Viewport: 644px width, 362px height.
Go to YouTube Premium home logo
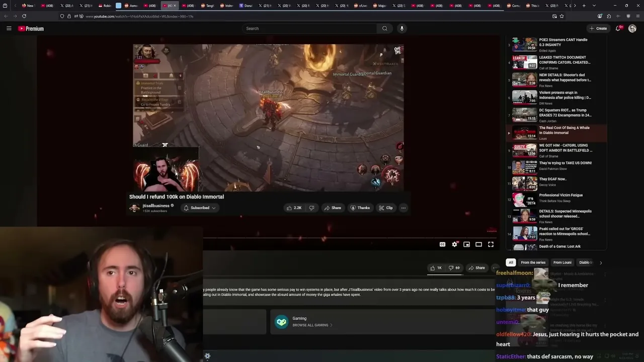click(31, 29)
